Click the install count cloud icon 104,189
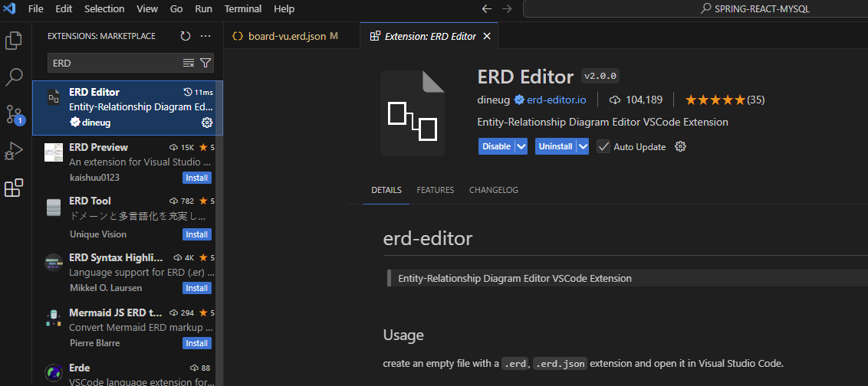The image size is (868, 386). 614,100
